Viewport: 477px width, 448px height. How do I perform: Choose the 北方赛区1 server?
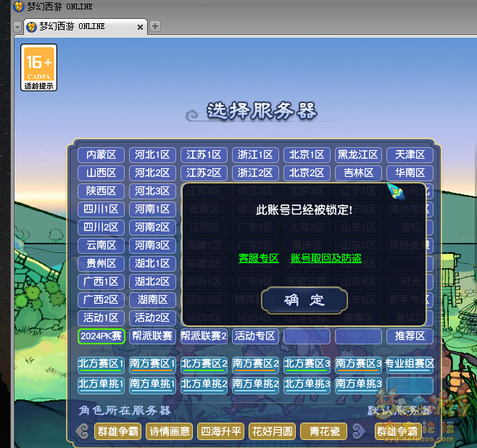101,365
